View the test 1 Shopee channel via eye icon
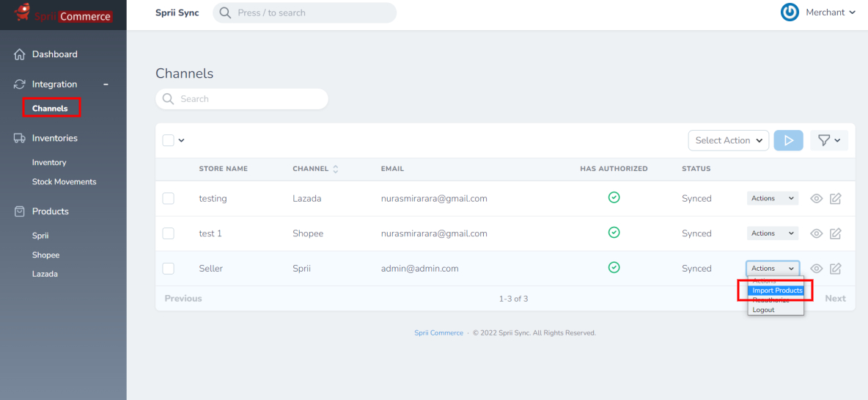 tap(816, 233)
